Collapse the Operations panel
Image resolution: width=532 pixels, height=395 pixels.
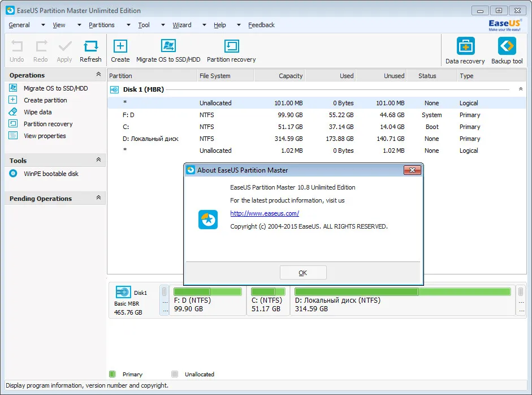(98, 74)
